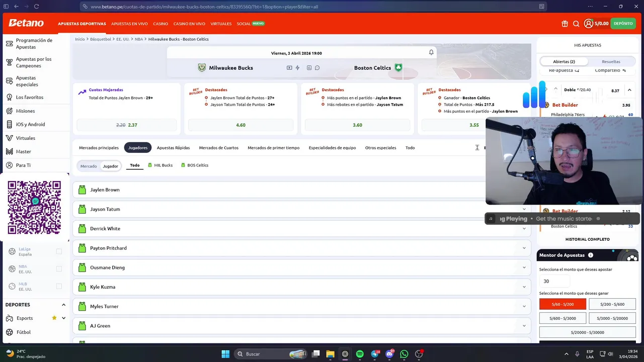The image size is (644, 362).
Task: Expand the Payton Pritchard player row
Action: click(302, 248)
